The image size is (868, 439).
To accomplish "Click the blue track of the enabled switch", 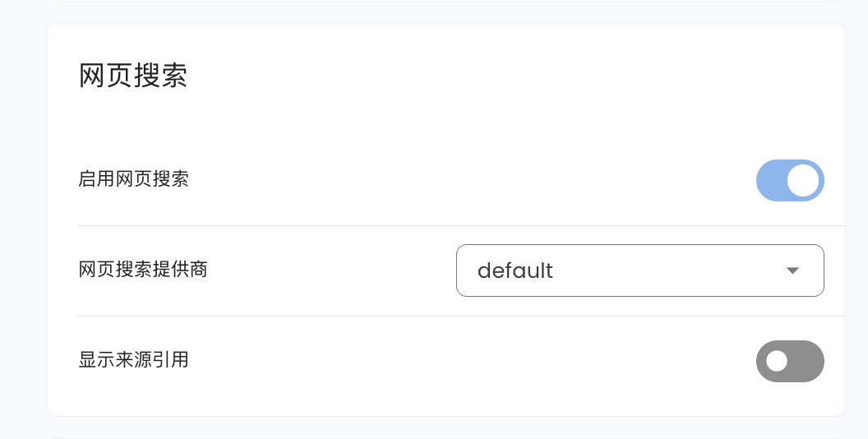I will click(x=770, y=181).
